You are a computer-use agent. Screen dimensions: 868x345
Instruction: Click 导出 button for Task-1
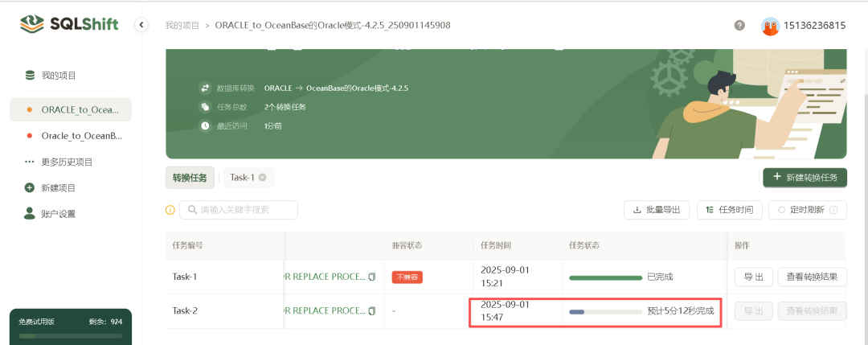753,277
